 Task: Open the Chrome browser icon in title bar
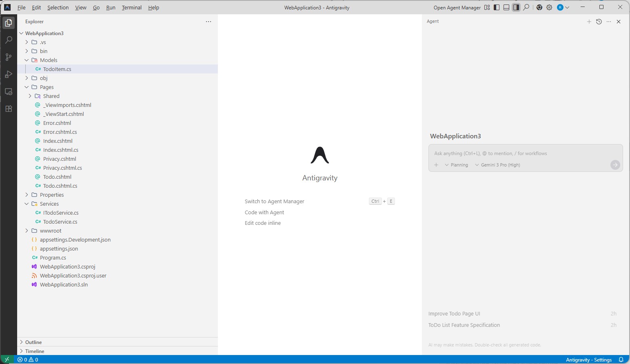(x=539, y=7)
